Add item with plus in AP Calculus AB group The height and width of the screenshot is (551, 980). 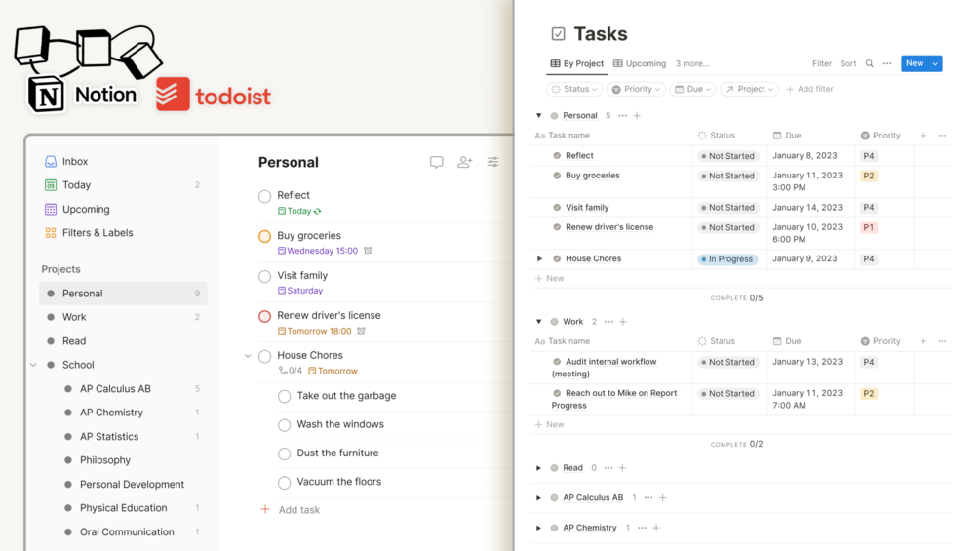pyautogui.click(x=662, y=498)
